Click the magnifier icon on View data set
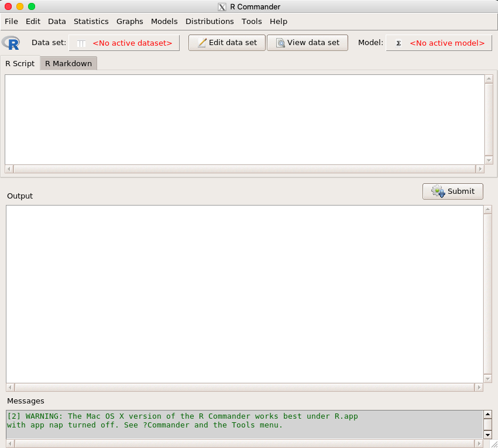The image size is (498, 448). (280, 43)
